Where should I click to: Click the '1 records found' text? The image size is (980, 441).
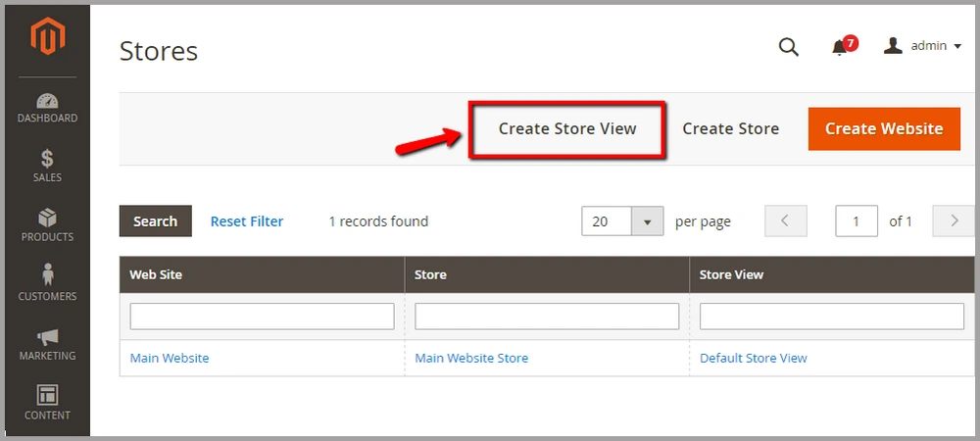[378, 221]
